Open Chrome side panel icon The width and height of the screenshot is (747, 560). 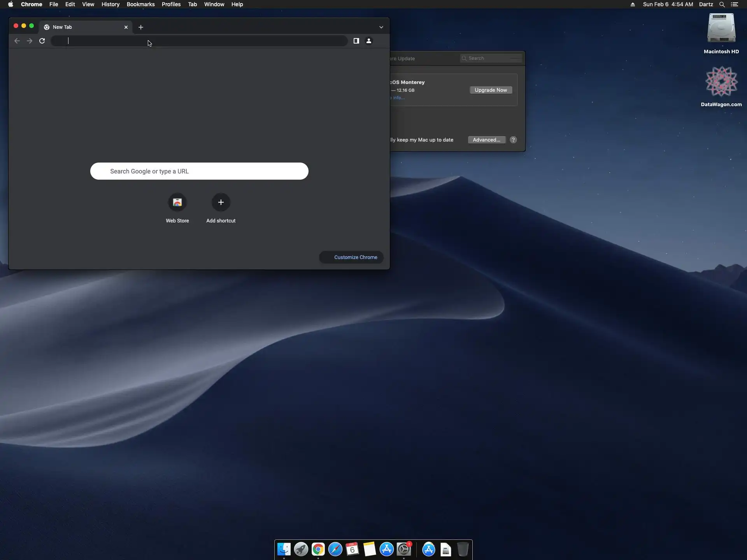pos(356,41)
